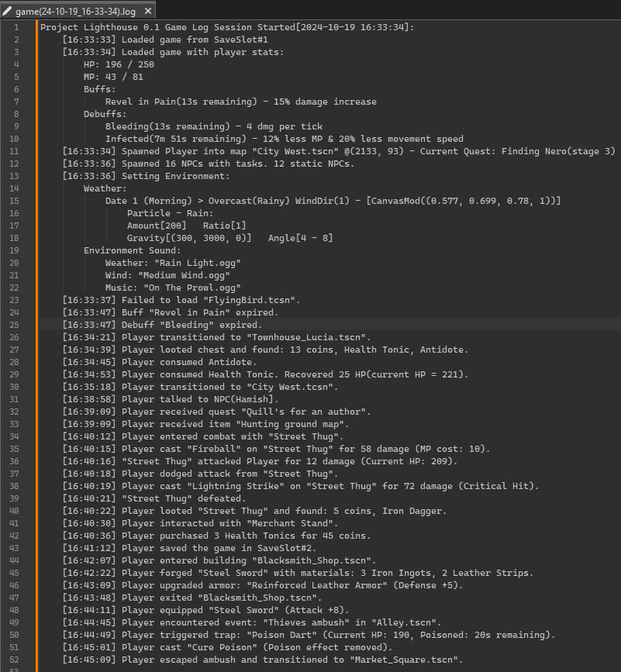Click the forged "Steel Sword" log entry
The height and width of the screenshot is (672, 621).
coord(298,573)
